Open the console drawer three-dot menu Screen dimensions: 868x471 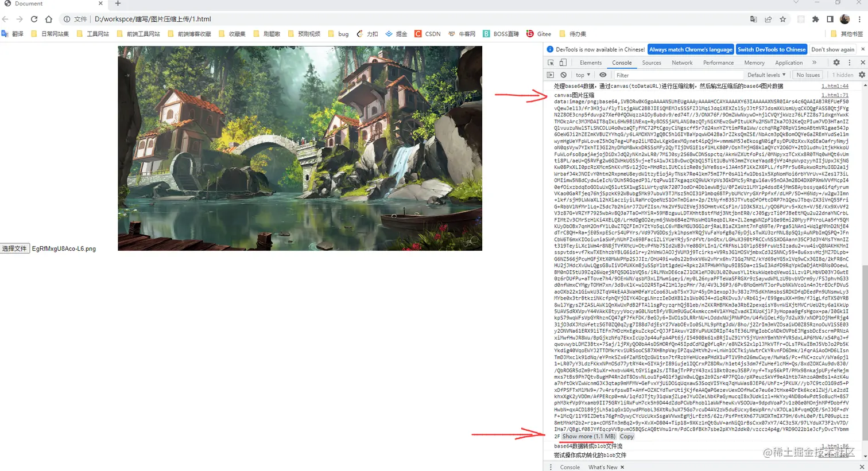[551, 467]
